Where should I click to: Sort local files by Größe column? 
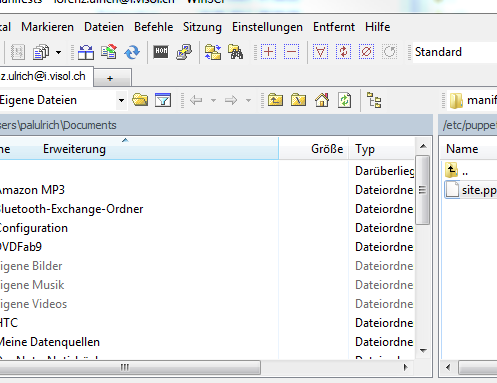(x=313, y=149)
